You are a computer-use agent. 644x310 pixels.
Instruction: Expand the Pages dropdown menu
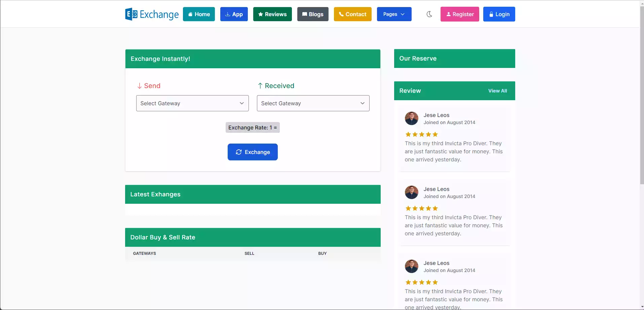pos(394,14)
